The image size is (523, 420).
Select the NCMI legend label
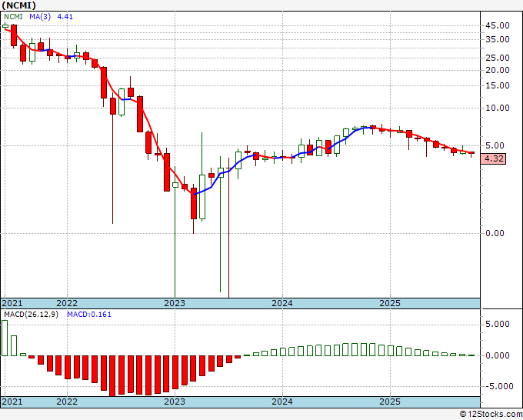[13, 17]
